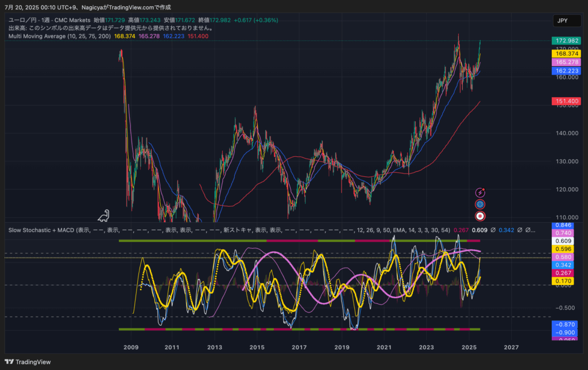Click the 2017 label on time axis
The height and width of the screenshot is (370, 588).
click(299, 348)
